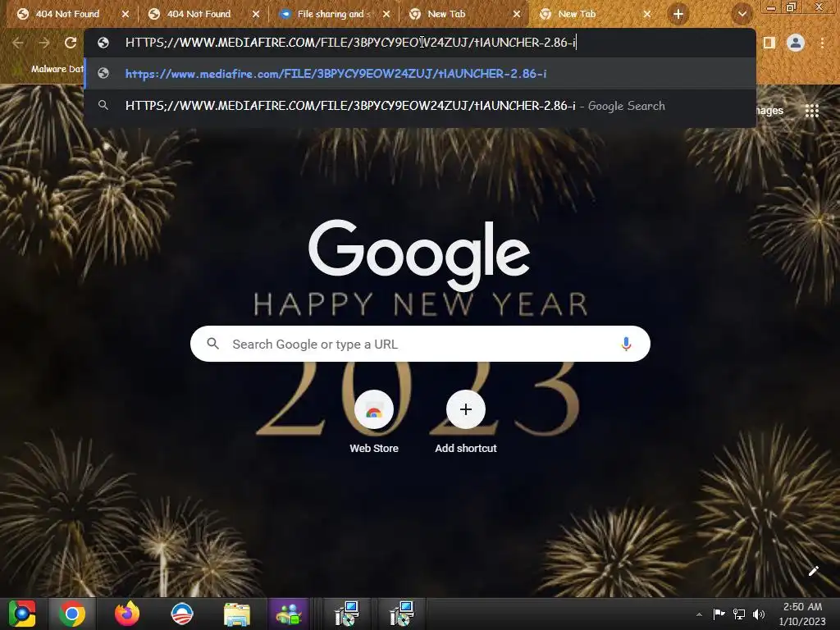Image resolution: width=840 pixels, height=630 pixels.
Task: Close the first 404 Not Found tab
Action: pyautogui.click(x=126, y=15)
